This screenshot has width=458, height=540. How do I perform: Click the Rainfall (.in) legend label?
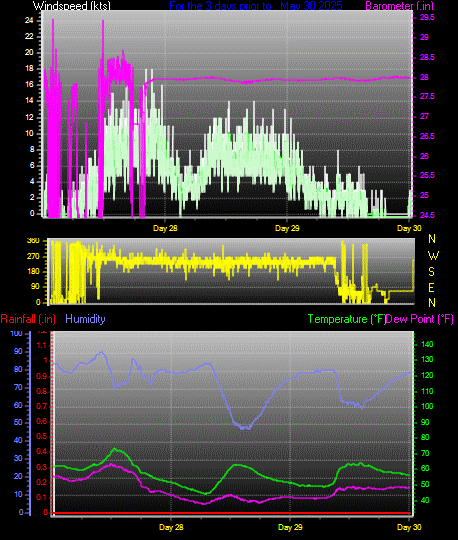tap(28, 319)
